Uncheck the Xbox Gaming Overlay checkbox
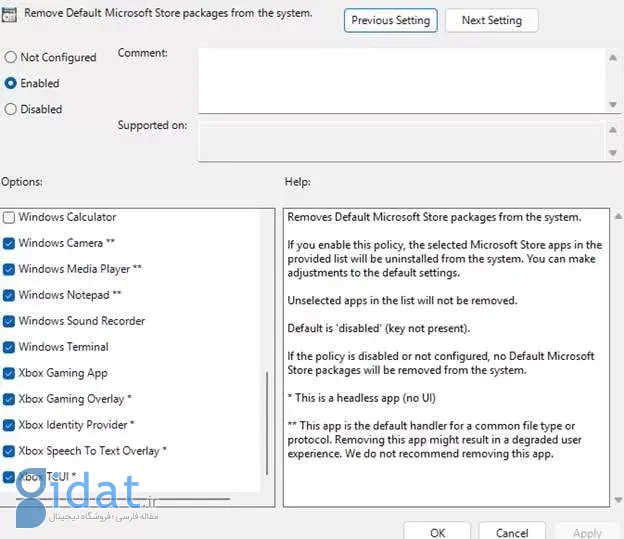This screenshot has width=624, height=539. [9, 399]
